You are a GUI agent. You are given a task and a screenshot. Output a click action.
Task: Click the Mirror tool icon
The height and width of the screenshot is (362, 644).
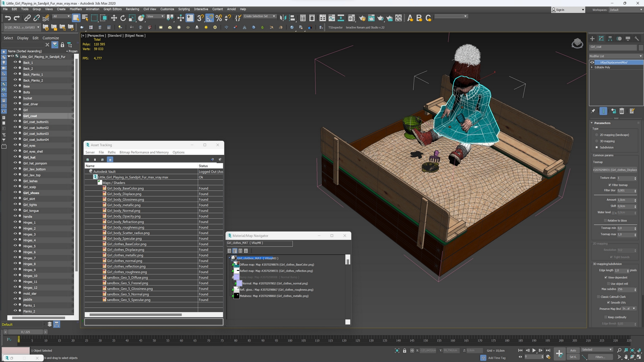point(283,18)
